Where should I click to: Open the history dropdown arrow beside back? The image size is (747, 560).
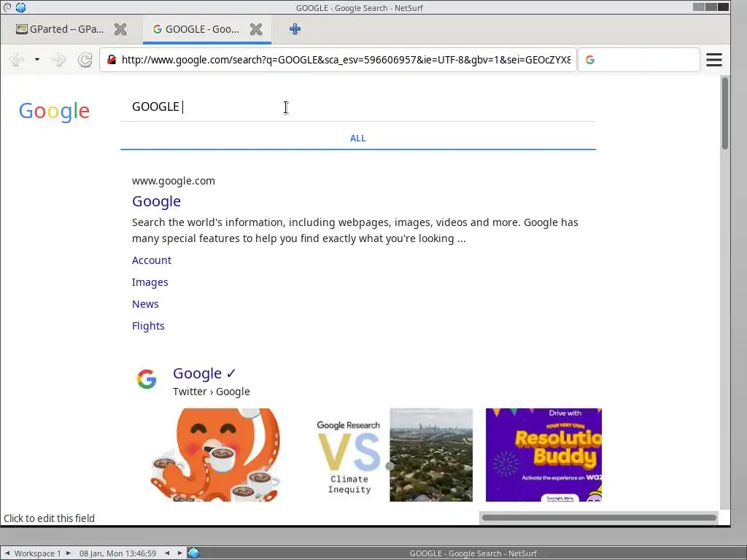(x=36, y=60)
